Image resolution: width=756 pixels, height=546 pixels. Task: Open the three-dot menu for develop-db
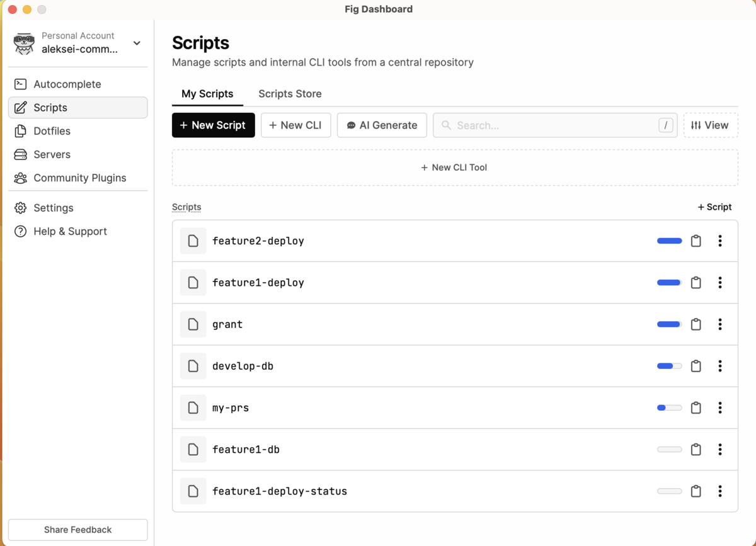(x=719, y=366)
